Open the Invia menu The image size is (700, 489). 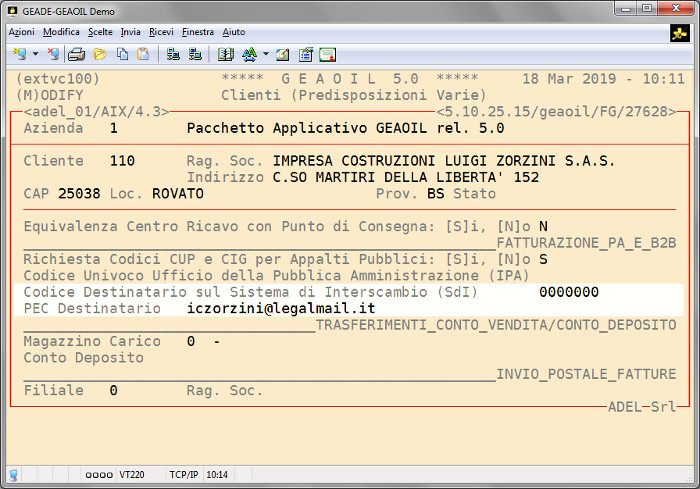pyautogui.click(x=130, y=32)
